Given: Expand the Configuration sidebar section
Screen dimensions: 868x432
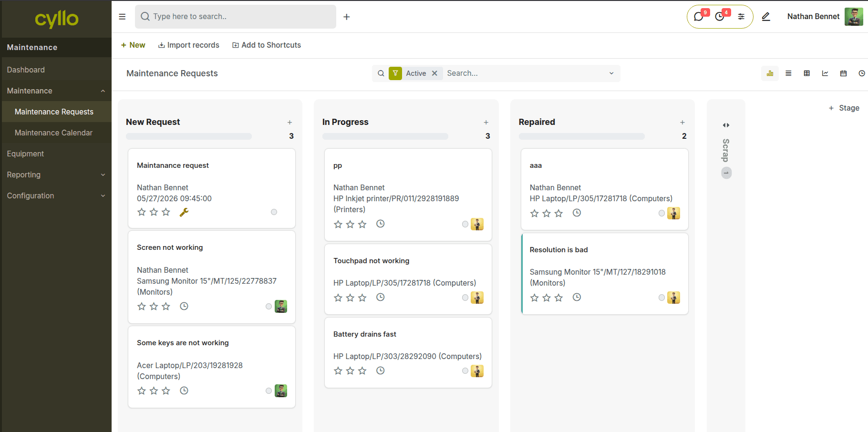Looking at the screenshot, I should click(56, 195).
